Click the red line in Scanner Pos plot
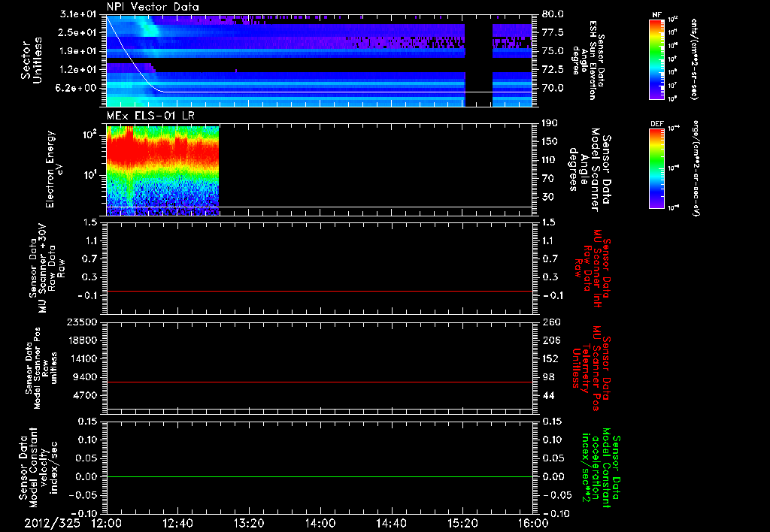This screenshot has height=532, width=770. (x=319, y=382)
